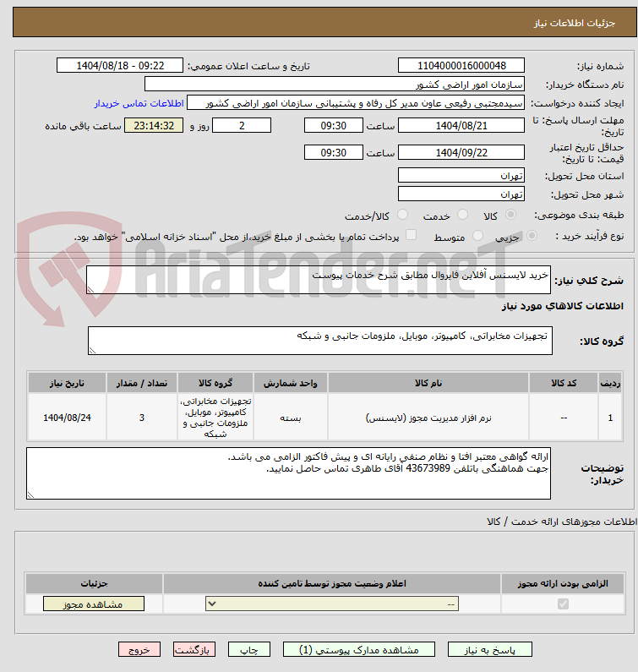Click the شماره نیاز field 1104000016000048
The height and width of the screenshot is (672, 638).
coord(461,66)
